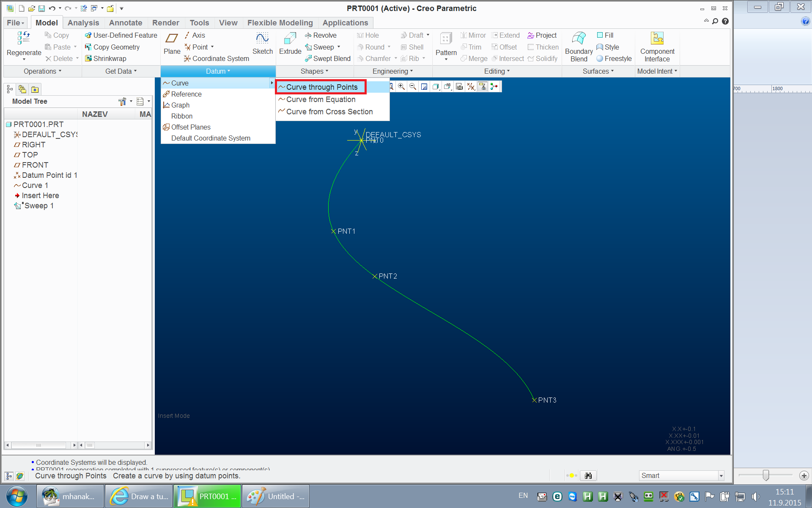Select Curve 1 in Model Tree
Viewport: 812px width, 508px height.
point(31,185)
